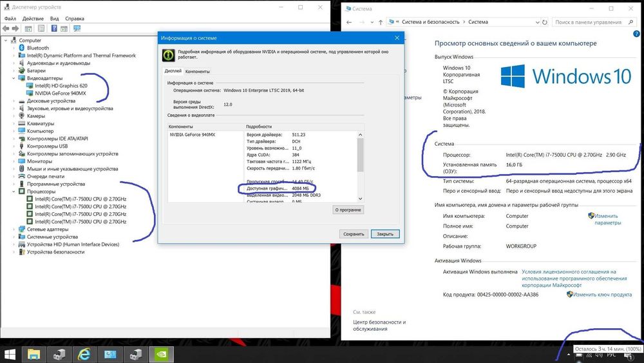Open address bar dropdown in System window

(x=537, y=22)
